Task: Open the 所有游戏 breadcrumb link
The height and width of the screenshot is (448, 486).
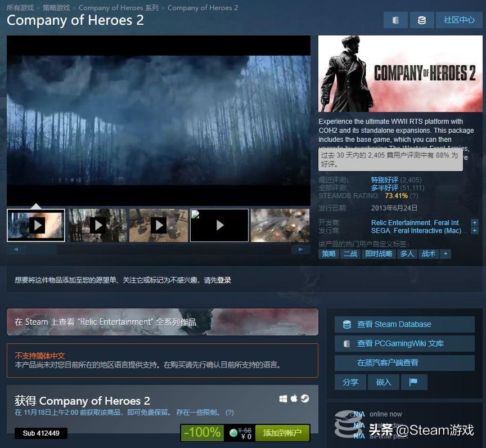Action: pyautogui.click(x=20, y=8)
